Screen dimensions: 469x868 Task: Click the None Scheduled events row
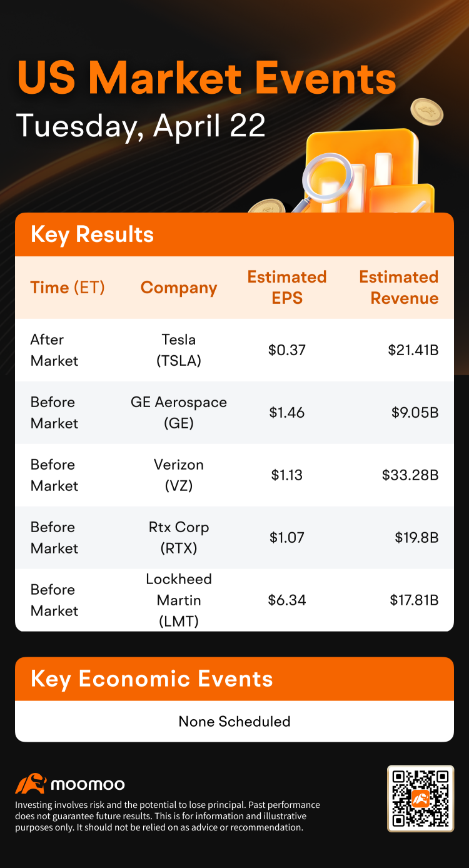[234, 721]
